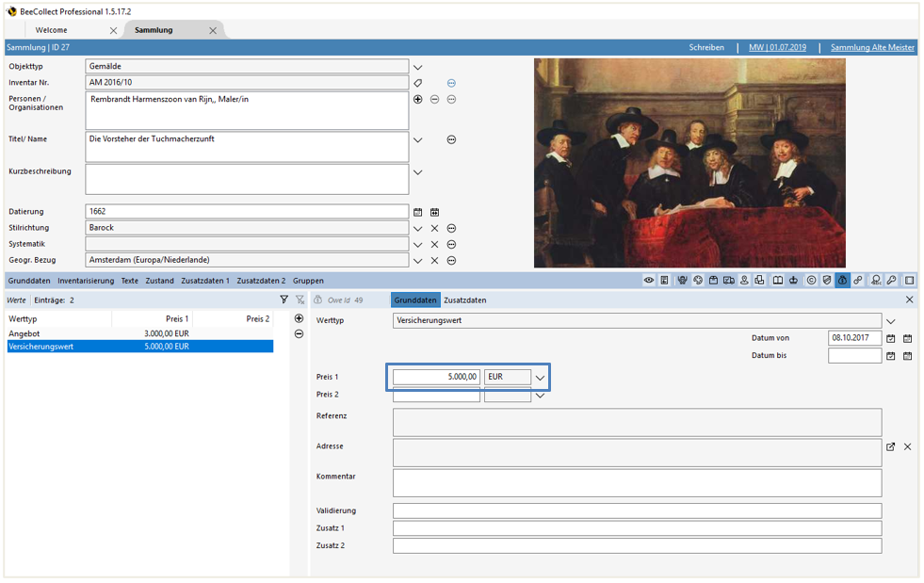Click the key icon in the toolbar
This screenshot has height=583, width=924.
[x=891, y=281]
